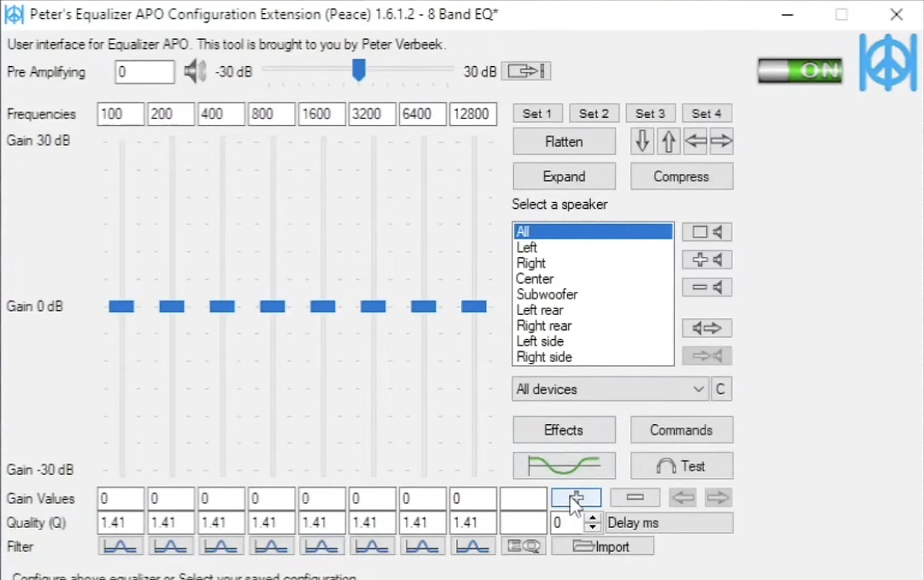
Task: Click the right arrow move band button
Action: 718,498
